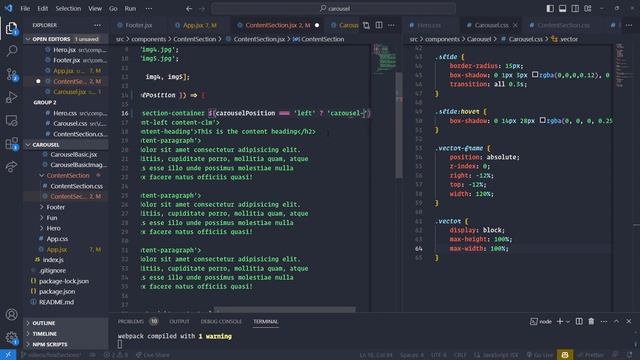Viewport: 640px width, 360px height.
Task: Open the Accounts menu icon
Action: tap(11, 315)
